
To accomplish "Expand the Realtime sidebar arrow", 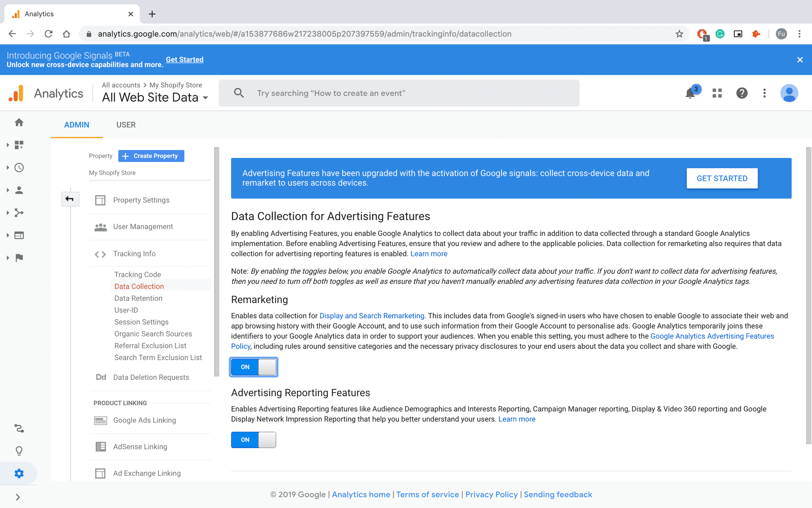I will (x=8, y=167).
